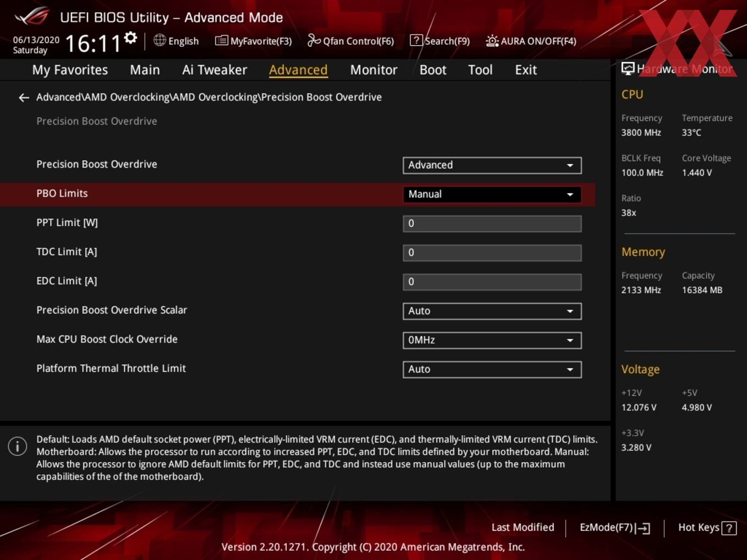Viewport: 747px width, 560px height.
Task: Open Max CPU Boost Clock Override dropdown
Action: (492, 340)
